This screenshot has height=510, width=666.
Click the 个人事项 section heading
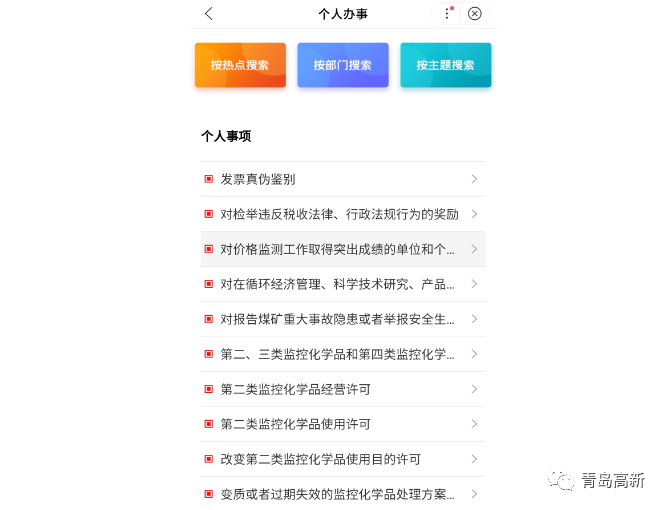coord(226,136)
